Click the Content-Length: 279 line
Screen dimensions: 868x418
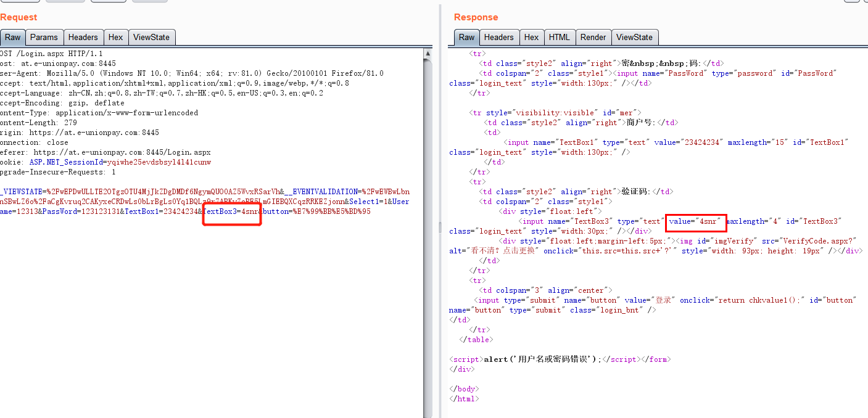(x=38, y=123)
